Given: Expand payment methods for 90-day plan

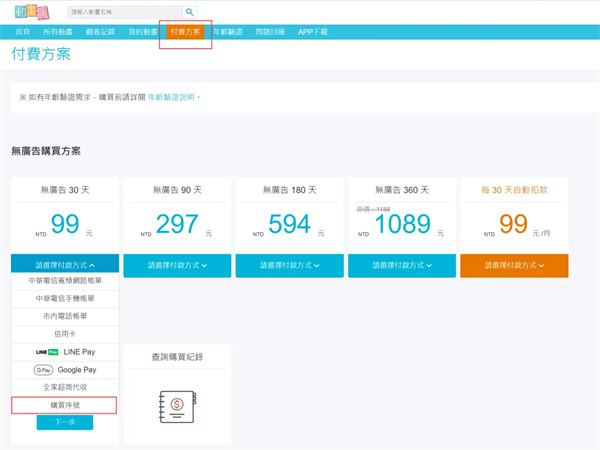Looking at the screenshot, I should pyautogui.click(x=177, y=265).
